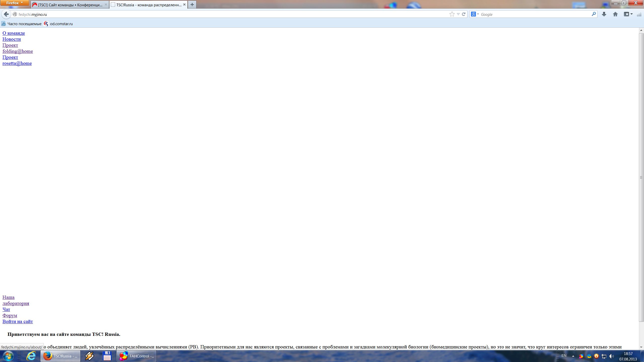Follow the Форум link
Screen dimensions: 644x362
point(10,315)
